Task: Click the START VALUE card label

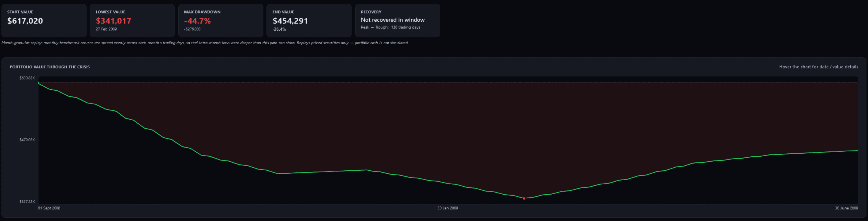Action: (x=20, y=12)
